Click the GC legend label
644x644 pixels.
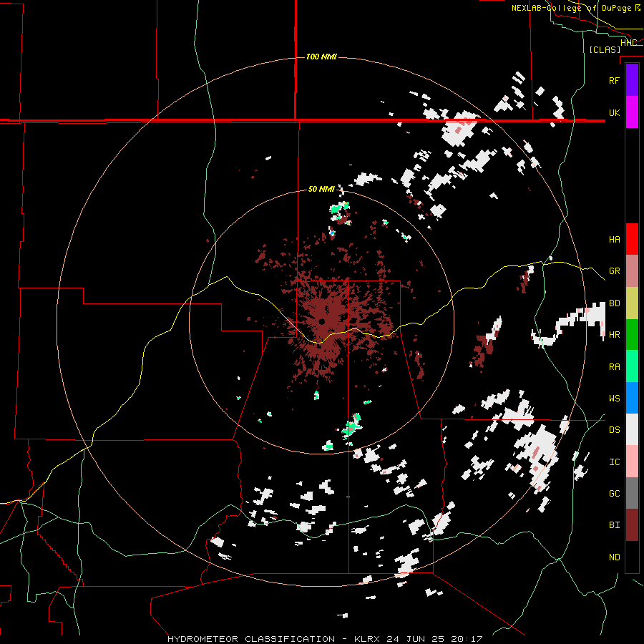coord(614,493)
